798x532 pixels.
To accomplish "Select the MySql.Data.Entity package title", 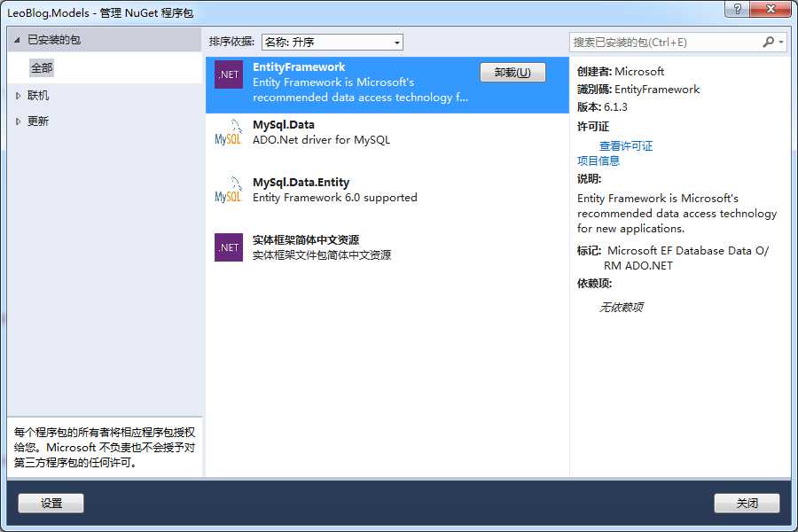I will 301,183.
